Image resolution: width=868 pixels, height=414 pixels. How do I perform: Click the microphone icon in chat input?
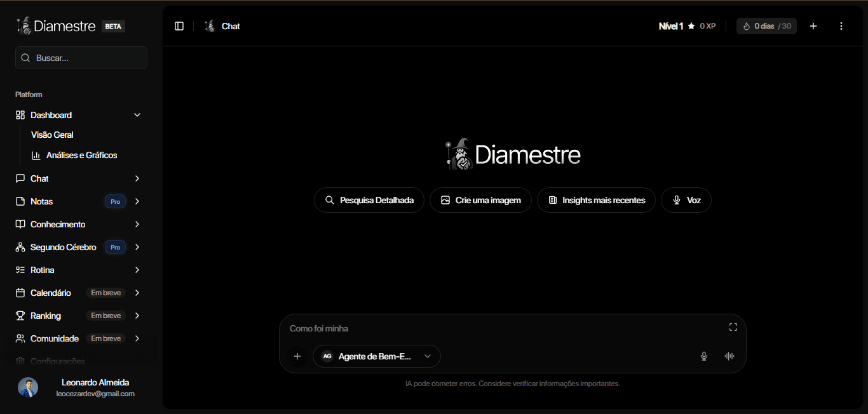(704, 356)
